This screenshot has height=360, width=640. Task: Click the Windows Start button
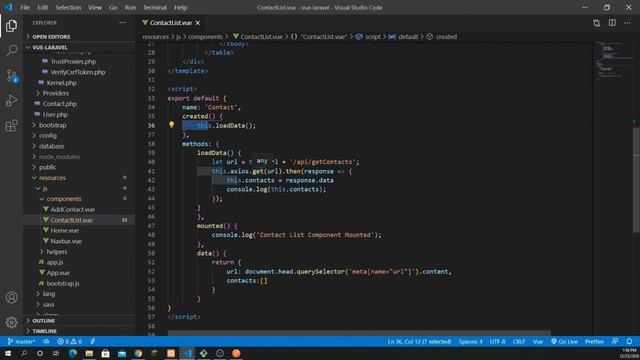pos(8,353)
